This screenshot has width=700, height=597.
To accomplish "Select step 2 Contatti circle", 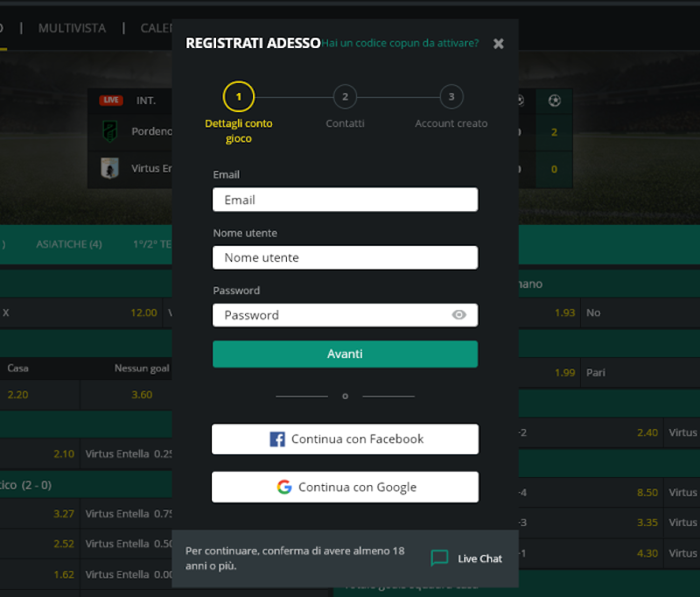I will pyautogui.click(x=346, y=96).
